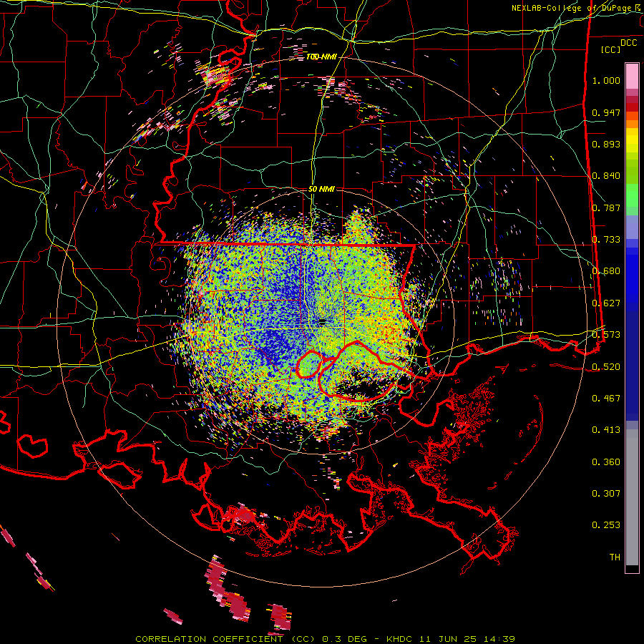Select the 0.413 legend value

coord(606,430)
